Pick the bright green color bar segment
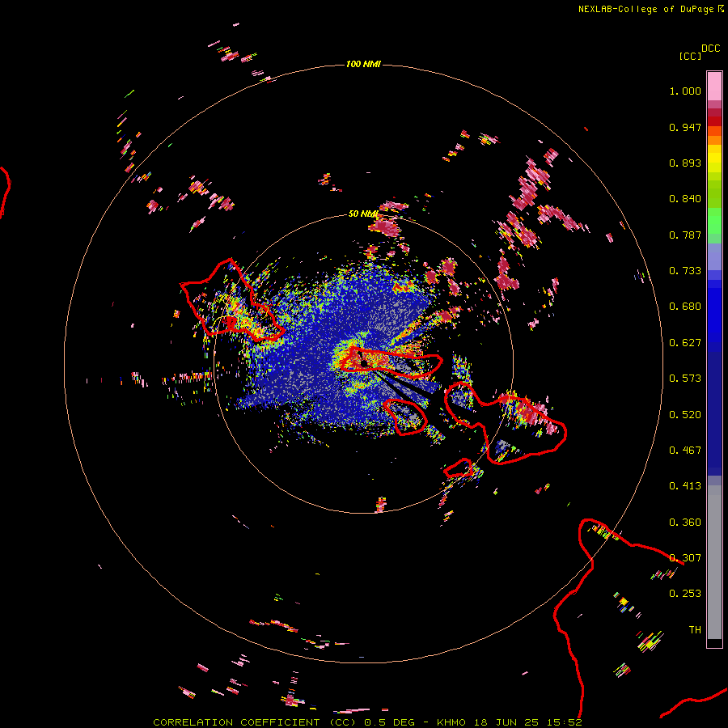 pos(714,221)
